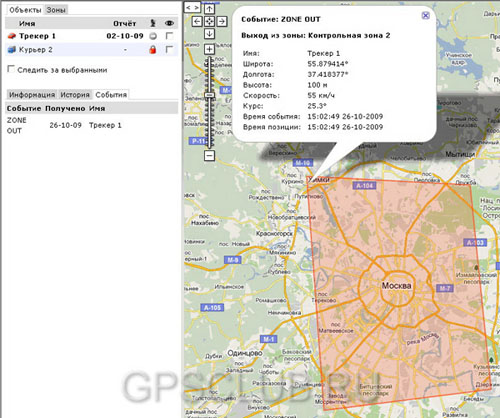
Task: Click the center map button between arrows
Action: pyautogui.click(x=209, y=21)
